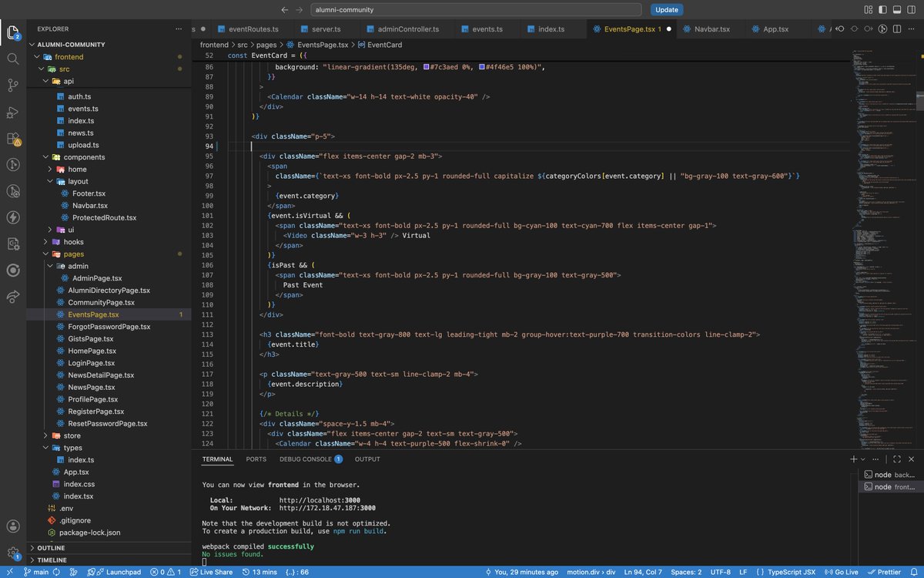
Task: Open the Run and Debug view
Action: click(13, 113)
